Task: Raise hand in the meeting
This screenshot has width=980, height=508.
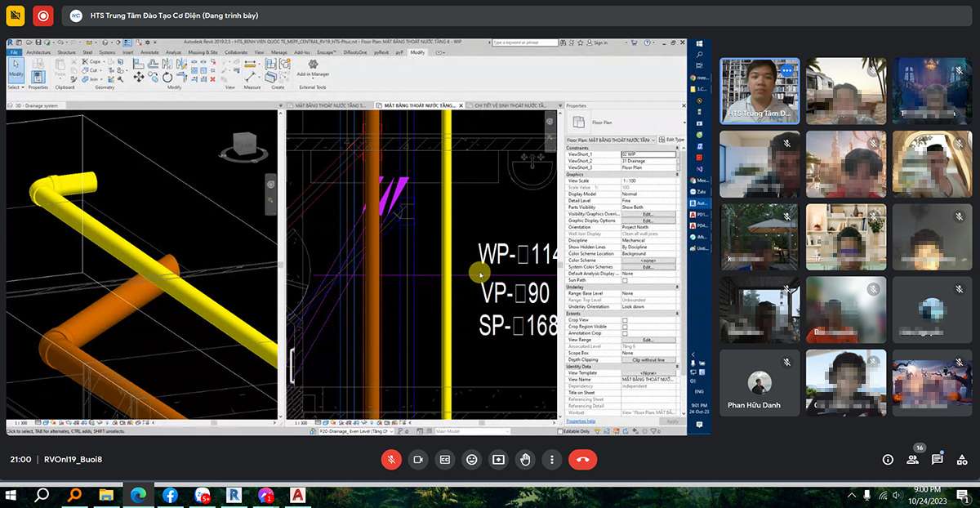Action: (525, 459)
